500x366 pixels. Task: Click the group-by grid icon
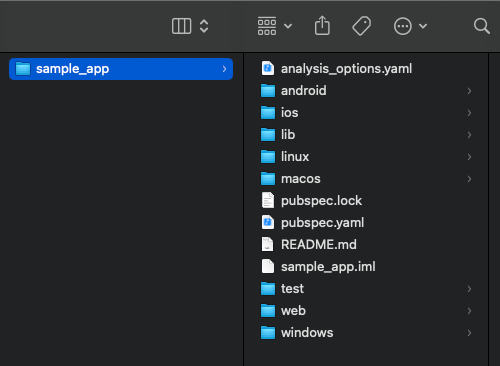[267, 26]
